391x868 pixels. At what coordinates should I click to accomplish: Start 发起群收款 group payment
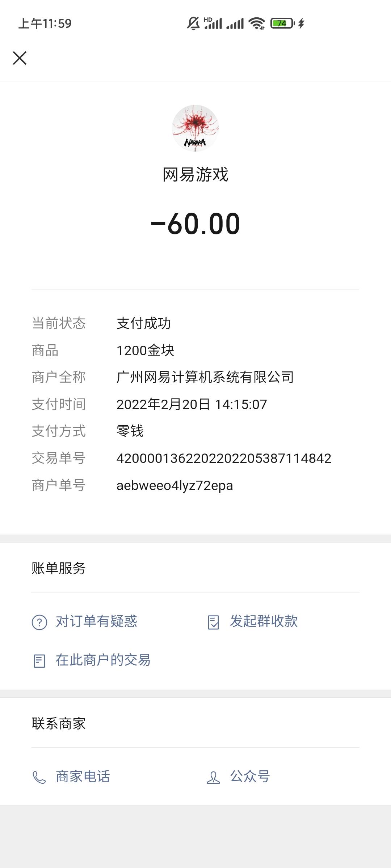coord(264,621)
